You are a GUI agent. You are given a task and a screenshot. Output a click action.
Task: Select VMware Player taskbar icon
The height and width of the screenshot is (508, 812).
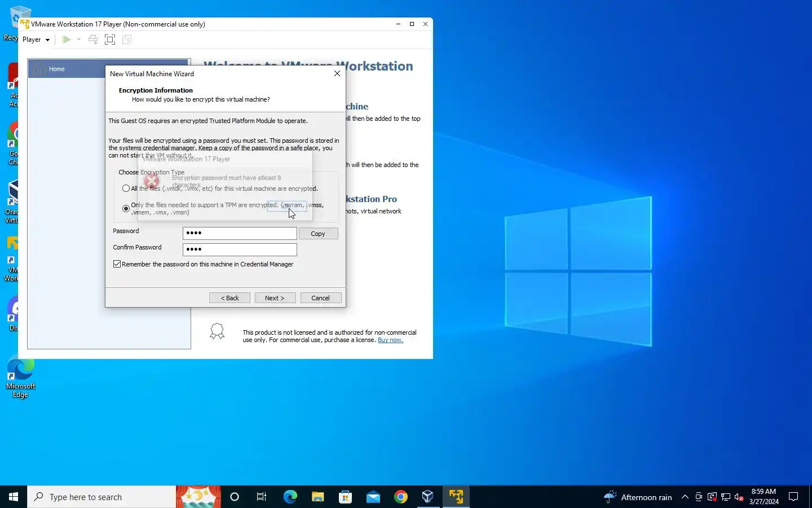(456, 497)
